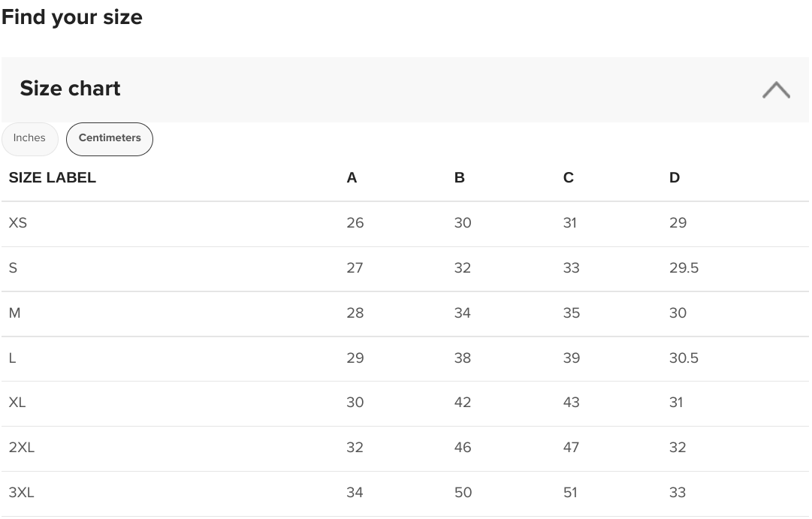The height and width of the screenshot is (519, 812).
Task: Select the 3XL size row label
Action: [x=22, y=493]
